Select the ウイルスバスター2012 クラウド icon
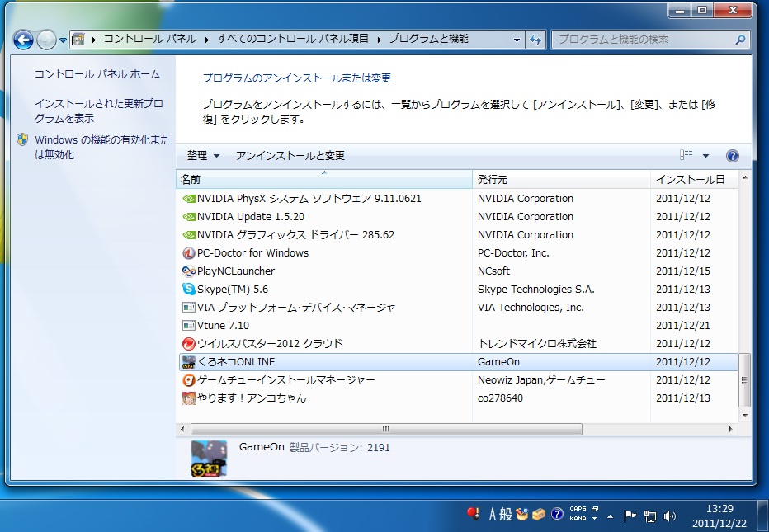 pyautogui.click(x=188, y=344)
